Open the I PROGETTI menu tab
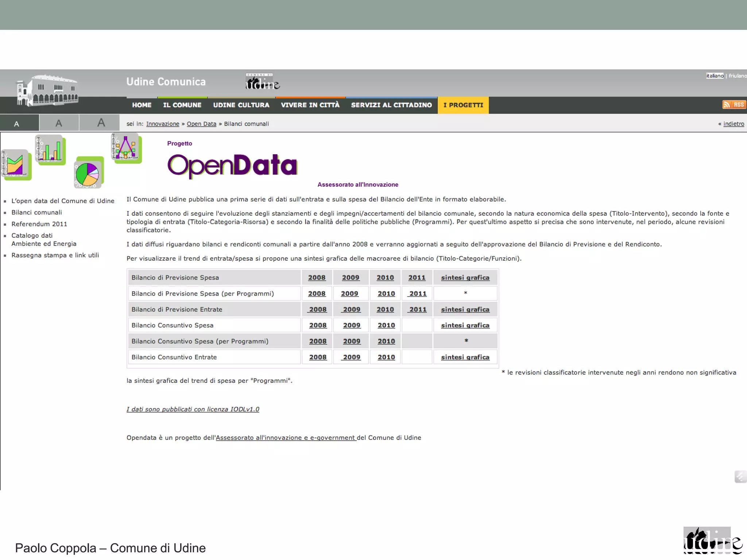 pyautogui.click(x=463, y=105)
